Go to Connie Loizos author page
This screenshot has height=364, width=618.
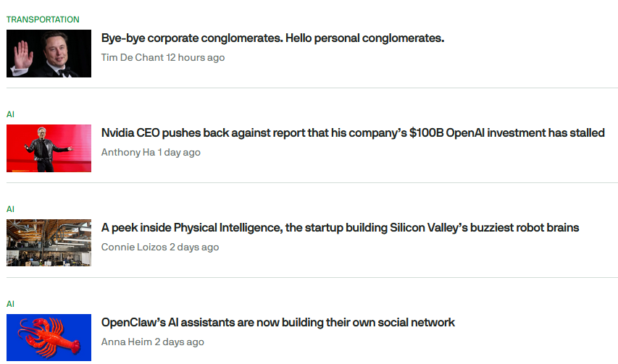(x=134, y=247)
